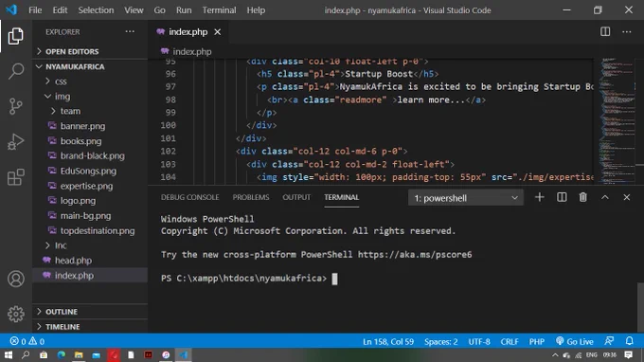Create a new terminal with plus icon
Viewport: 644px width, 362px height.
(x=539, y=198)
